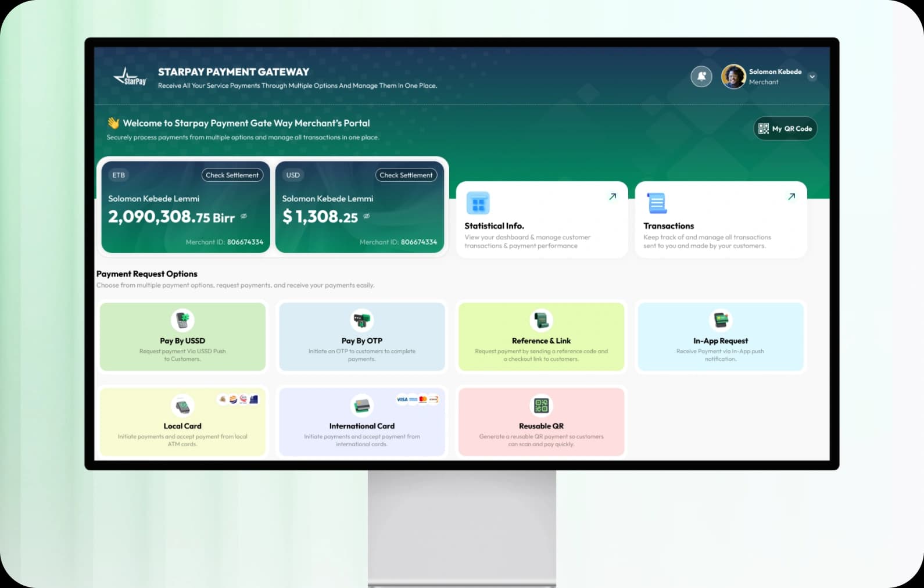The image size is (924, 588).
Task: Click the Payment Request Options heading
Action: (147, 274)
